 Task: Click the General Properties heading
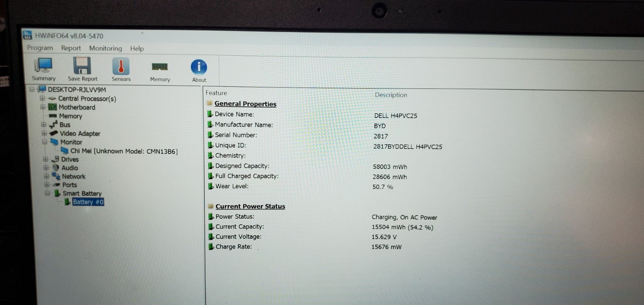click(x=246, y=104)
